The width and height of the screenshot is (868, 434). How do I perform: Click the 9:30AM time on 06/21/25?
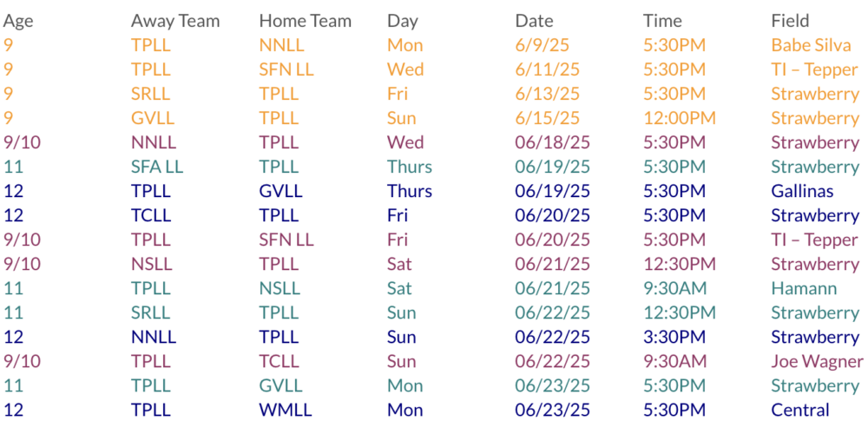tap(674, 288)
